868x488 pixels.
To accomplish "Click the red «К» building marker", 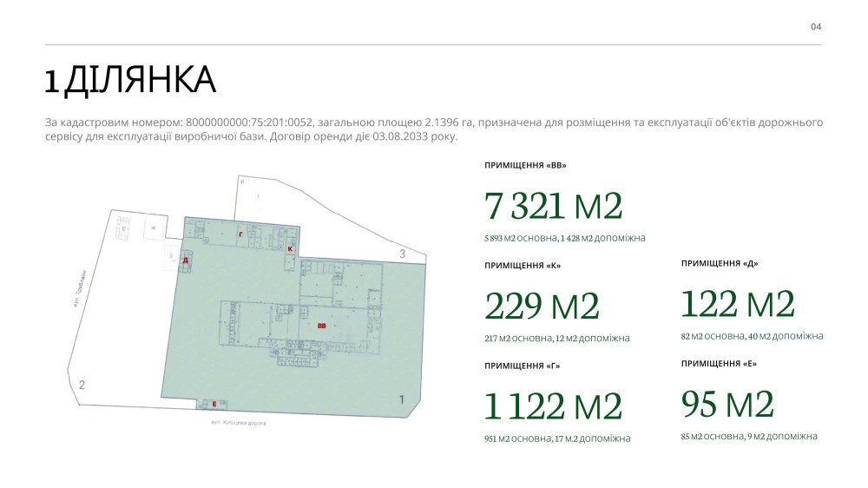I will (x=290, y=249).
